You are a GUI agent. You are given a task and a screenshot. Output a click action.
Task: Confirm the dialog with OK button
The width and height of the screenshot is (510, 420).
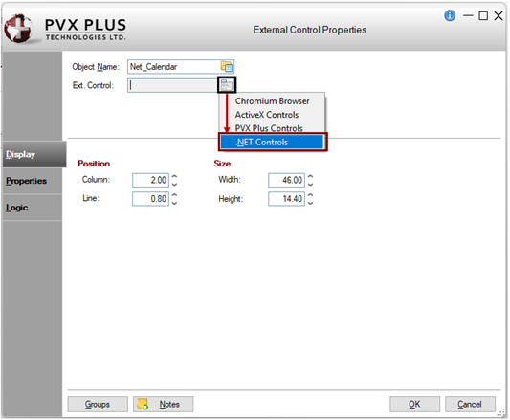click(x=414, y=404)
